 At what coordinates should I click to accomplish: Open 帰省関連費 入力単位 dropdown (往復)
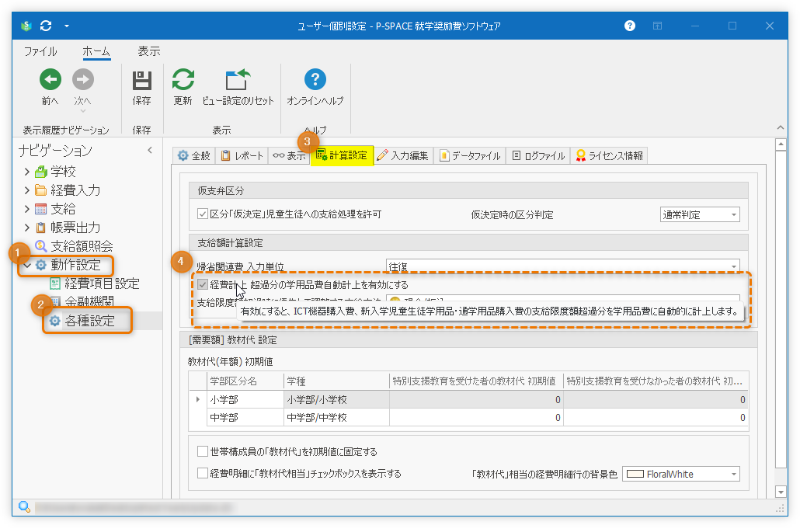click(563, 266)
